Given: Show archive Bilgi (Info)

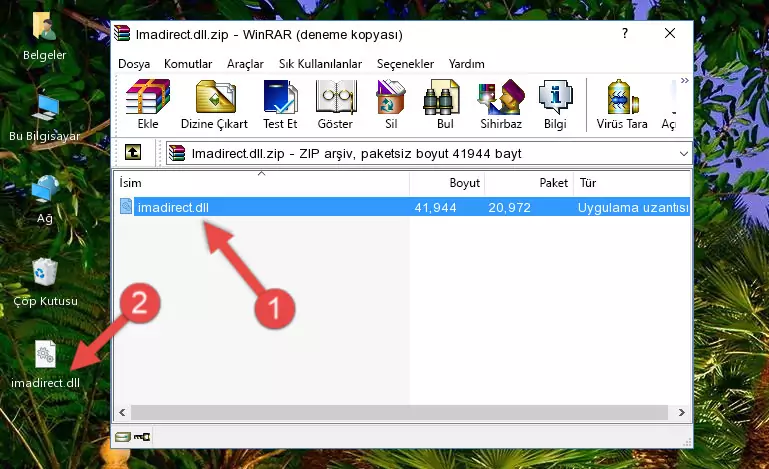Looking at the screenshot, I should click(x=555, y=104).
